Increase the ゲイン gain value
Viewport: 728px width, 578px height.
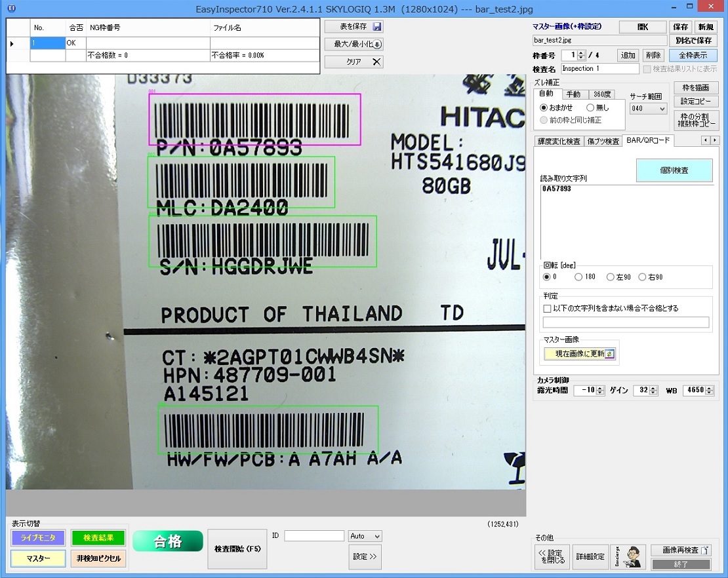[x=653, y=388]
